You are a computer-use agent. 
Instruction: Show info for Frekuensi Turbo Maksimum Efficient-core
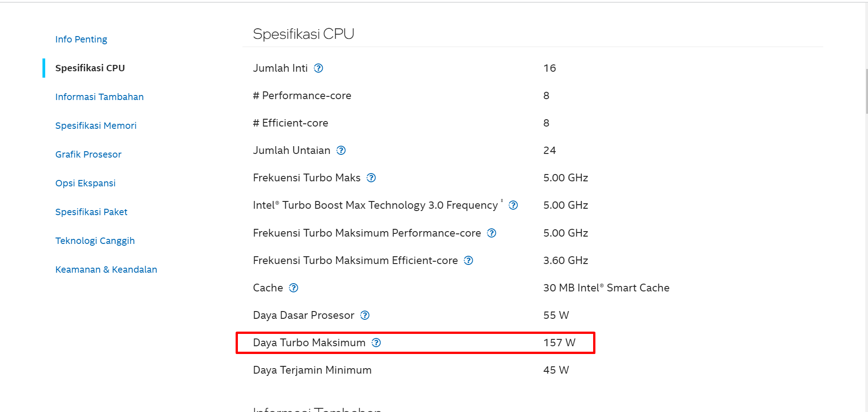tap(468, 260)
